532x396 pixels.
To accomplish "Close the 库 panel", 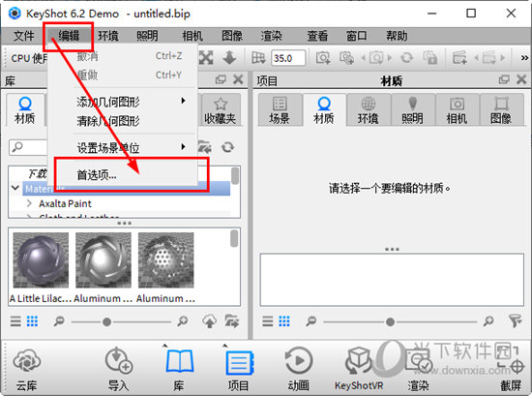I will click(238, 79).
